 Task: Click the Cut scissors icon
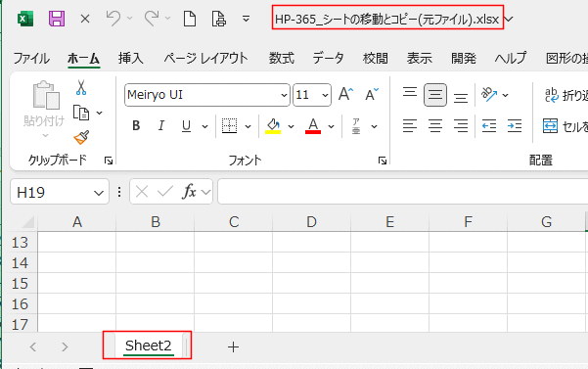click(x=81, y=87)
